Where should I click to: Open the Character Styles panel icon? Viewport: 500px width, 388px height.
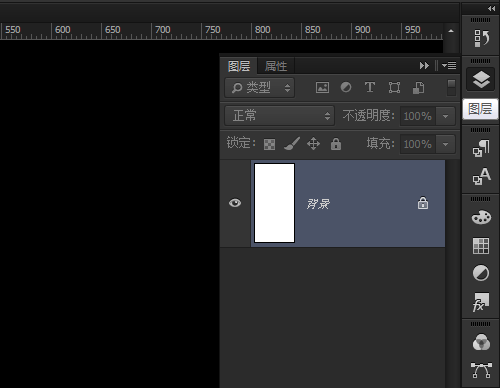tap(481, 176)
